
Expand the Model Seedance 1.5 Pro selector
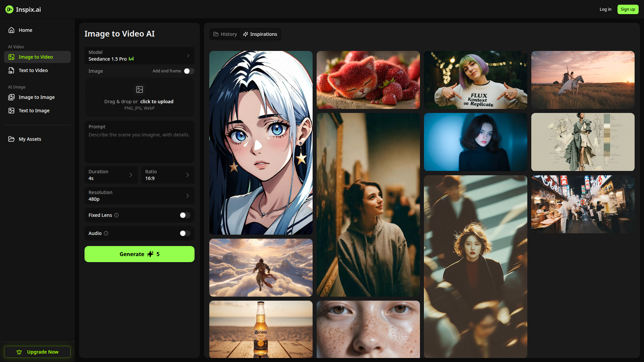click(x=140, y=56)
